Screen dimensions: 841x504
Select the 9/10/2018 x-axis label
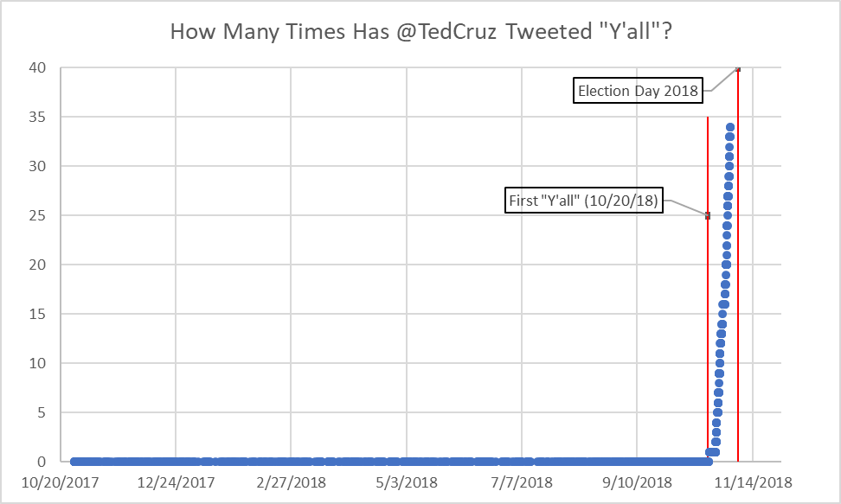click(x=637, y=482)
